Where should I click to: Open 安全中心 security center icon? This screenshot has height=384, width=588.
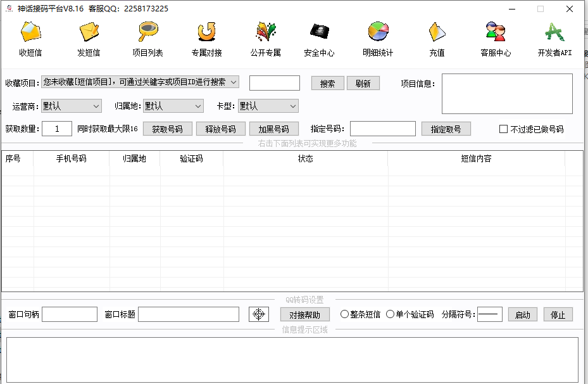[x=319, y=32]
